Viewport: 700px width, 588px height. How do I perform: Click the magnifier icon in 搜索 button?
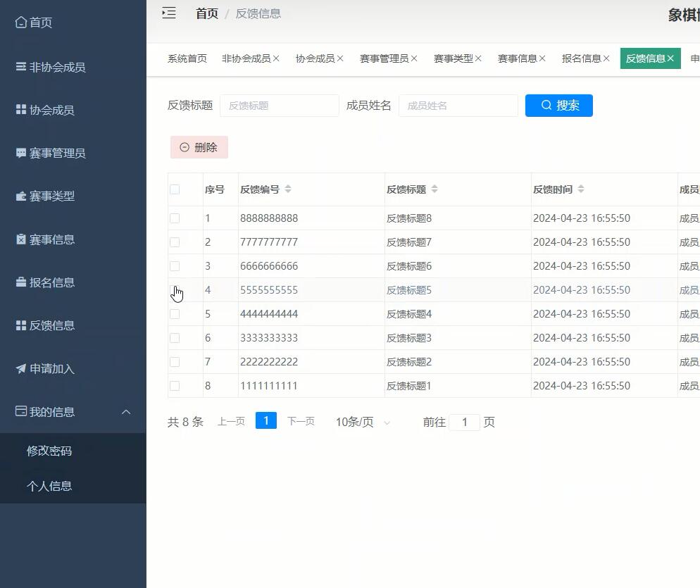pyautogui.click(x=546, y=106)
